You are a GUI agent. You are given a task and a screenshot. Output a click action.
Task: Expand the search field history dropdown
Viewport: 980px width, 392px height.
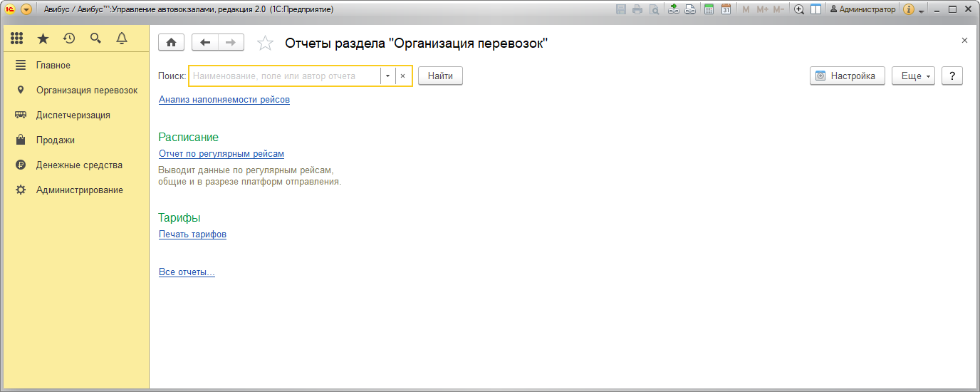pyautogui.click(x=387, y=76)
